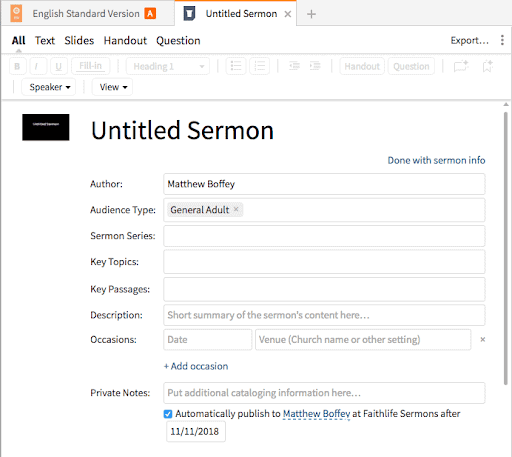Image resolution: width=512 pixels, height=457 pixels.
Task: Click the Private Notes field
Action: [x=324, y=393]
